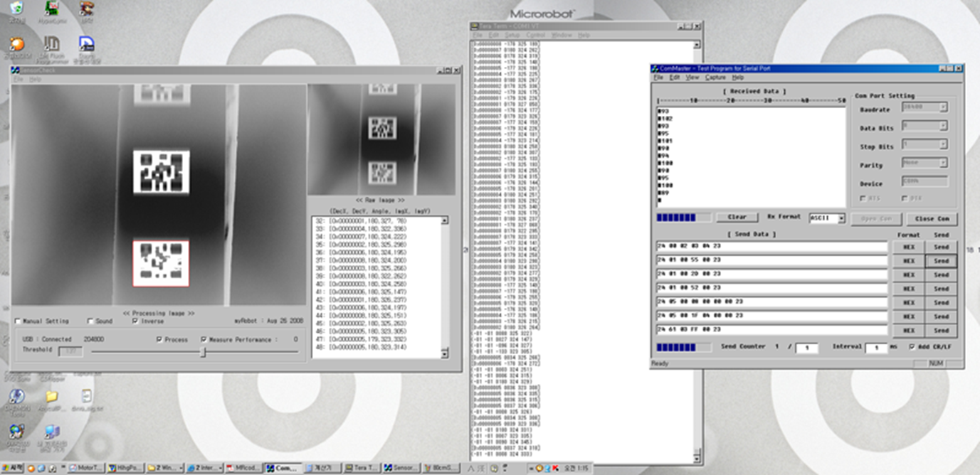Open the Stop Bits dropdown

pos(942,144)
